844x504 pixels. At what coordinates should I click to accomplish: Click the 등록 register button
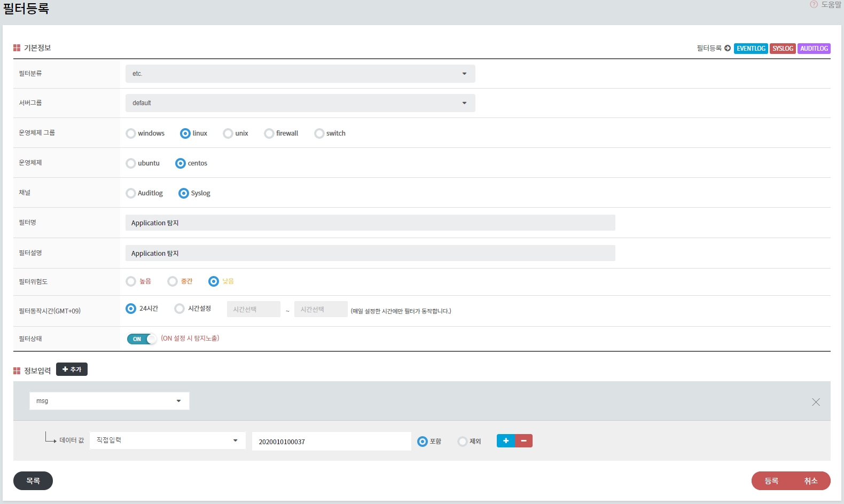pyautogui.click(x=771, y=481)
